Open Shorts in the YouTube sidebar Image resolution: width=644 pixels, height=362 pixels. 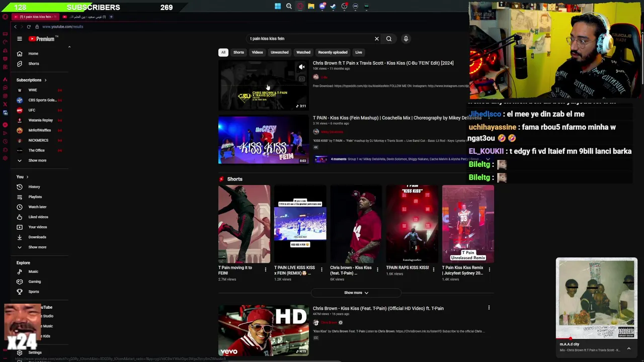[x=33, y=64]
